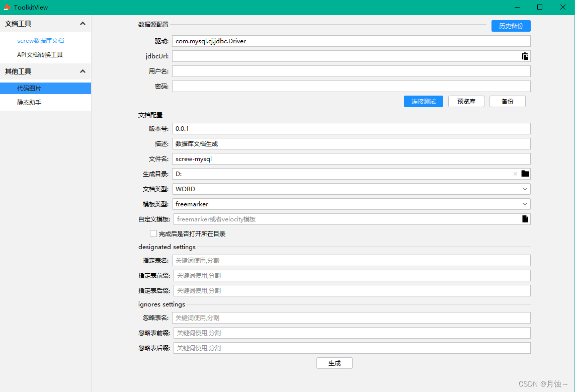575x392 pixels.
Task: Clear the 生成目录 field with the x icon
Action: click(x=515, y=174)
